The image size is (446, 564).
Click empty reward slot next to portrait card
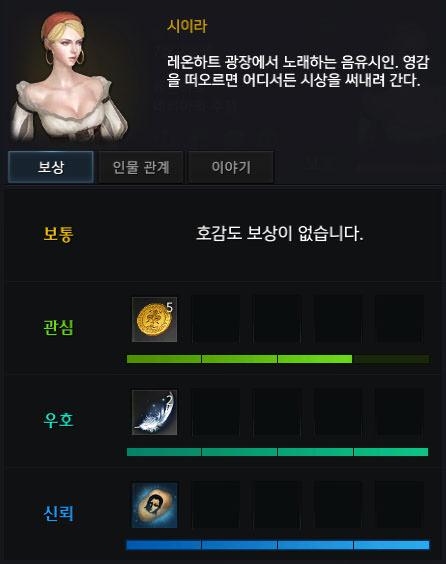(x=215, y=505)
